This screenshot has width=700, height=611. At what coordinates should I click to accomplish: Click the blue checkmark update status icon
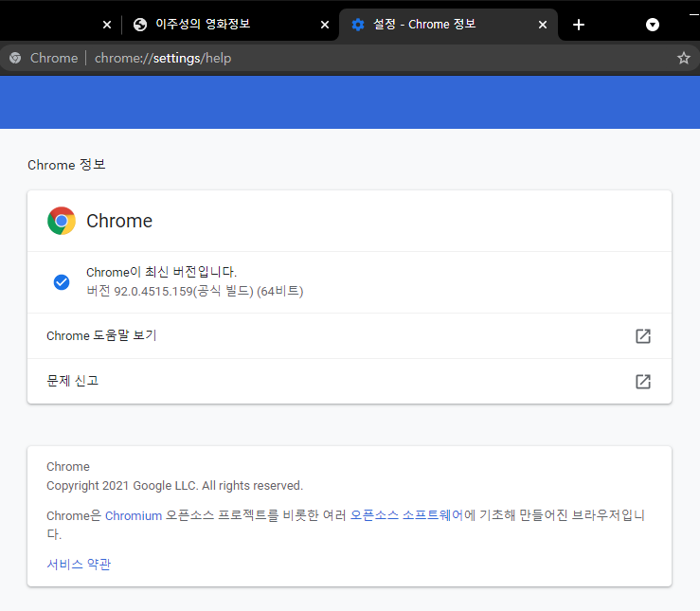[x=62, y=282]
